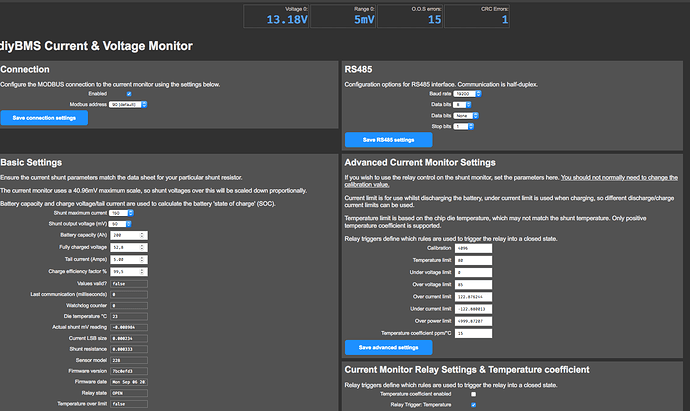Open the Baud rate dropdown
The width and height of the screenshot is (690, 411).
click(468, 94)
